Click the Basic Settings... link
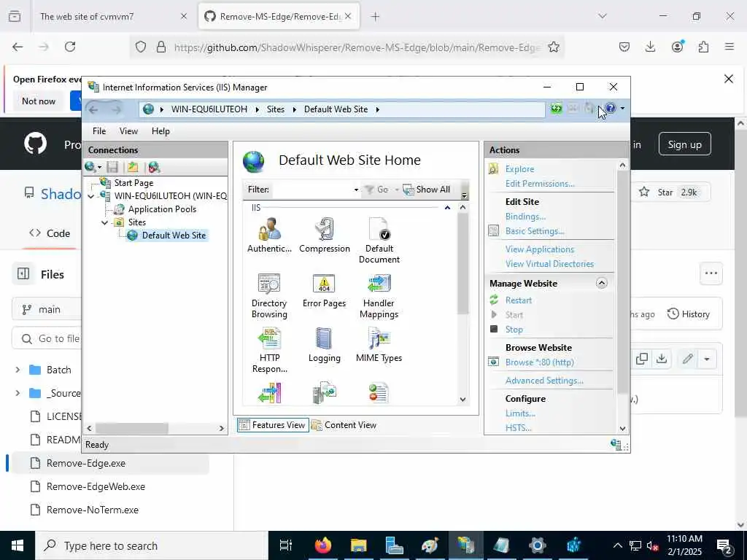The image size is (747, 560). point(535,231)
